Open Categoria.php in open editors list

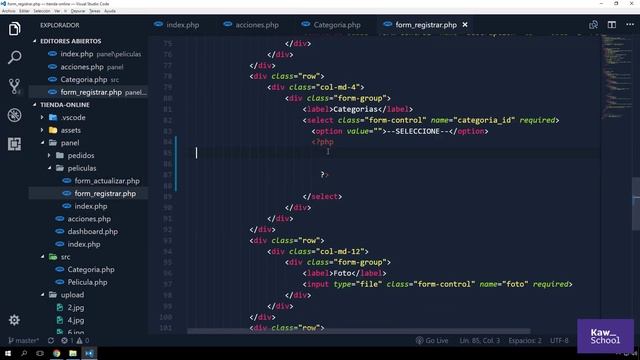click(84, 80)
